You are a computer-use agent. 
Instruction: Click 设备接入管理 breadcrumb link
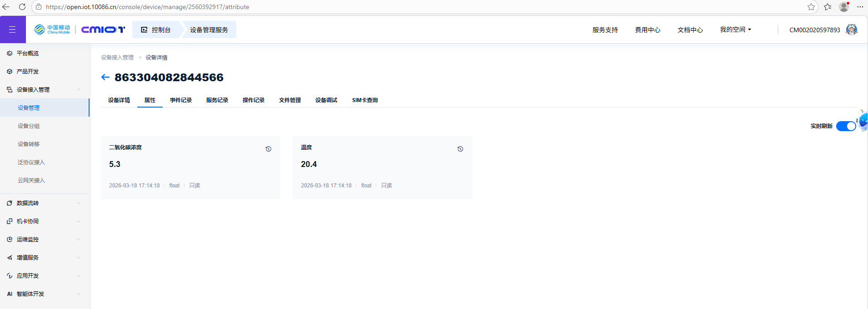coord(117,58)
